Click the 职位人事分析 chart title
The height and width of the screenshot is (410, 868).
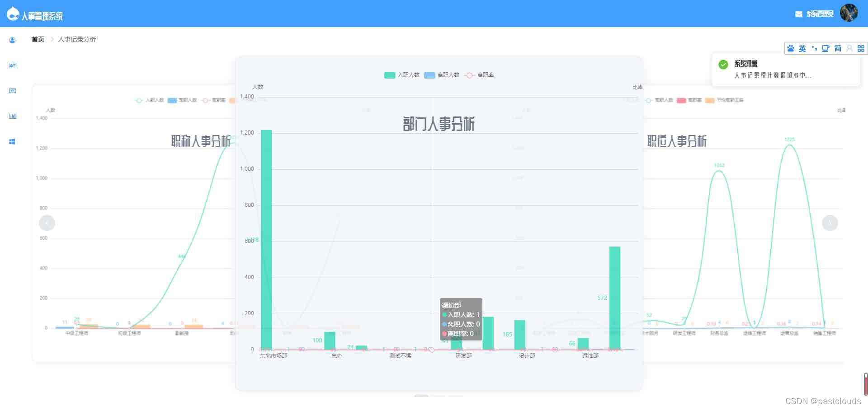677,141
